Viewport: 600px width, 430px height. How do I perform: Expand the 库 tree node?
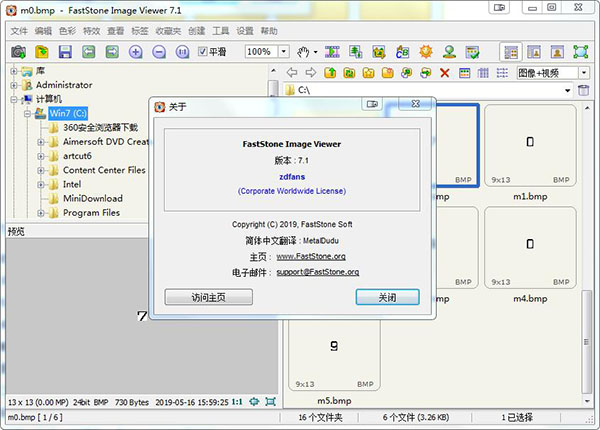(x=14, y=71)
